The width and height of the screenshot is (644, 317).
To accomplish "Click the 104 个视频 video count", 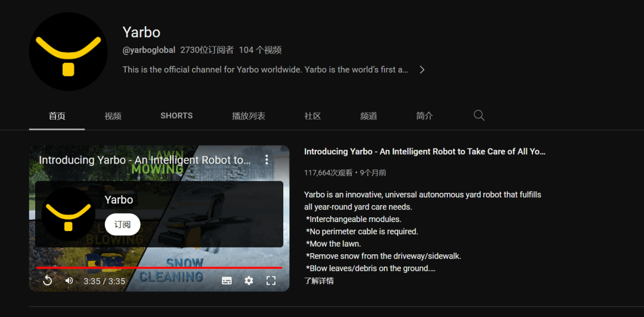I will 261,50.
